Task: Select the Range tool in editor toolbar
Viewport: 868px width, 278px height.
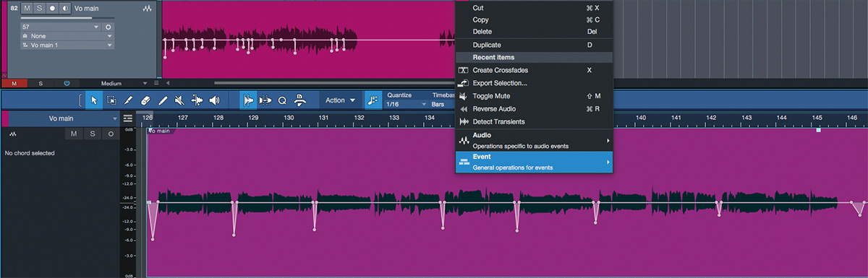Action: 111,100
